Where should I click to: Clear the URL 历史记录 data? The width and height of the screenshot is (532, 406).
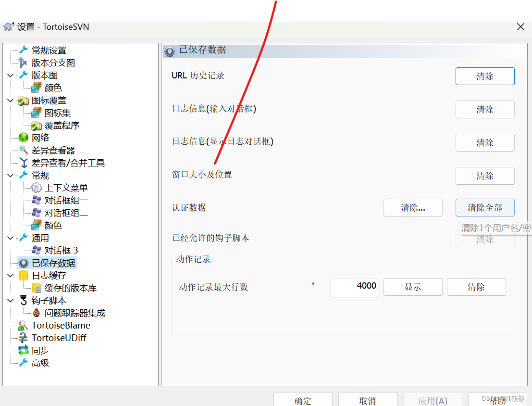[485, 76]
